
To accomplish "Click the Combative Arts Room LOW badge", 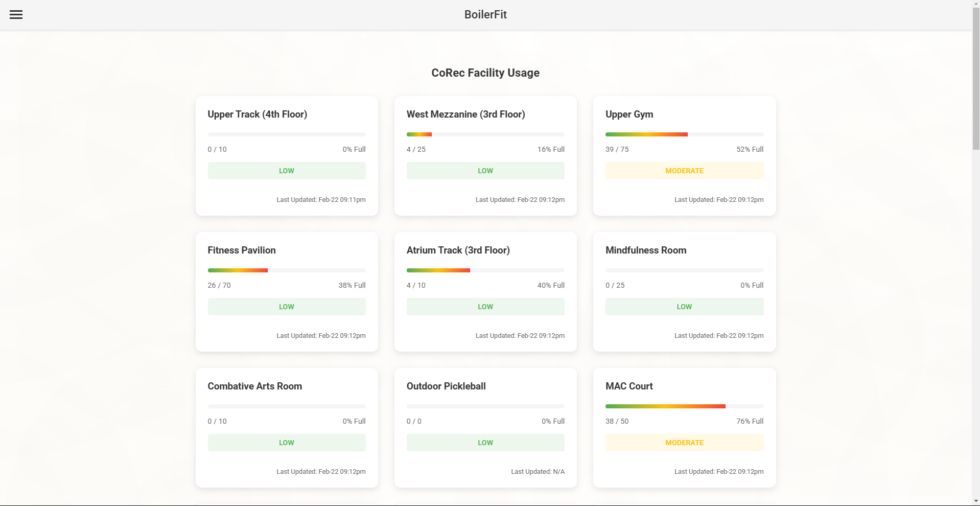I will click(287, 443).
